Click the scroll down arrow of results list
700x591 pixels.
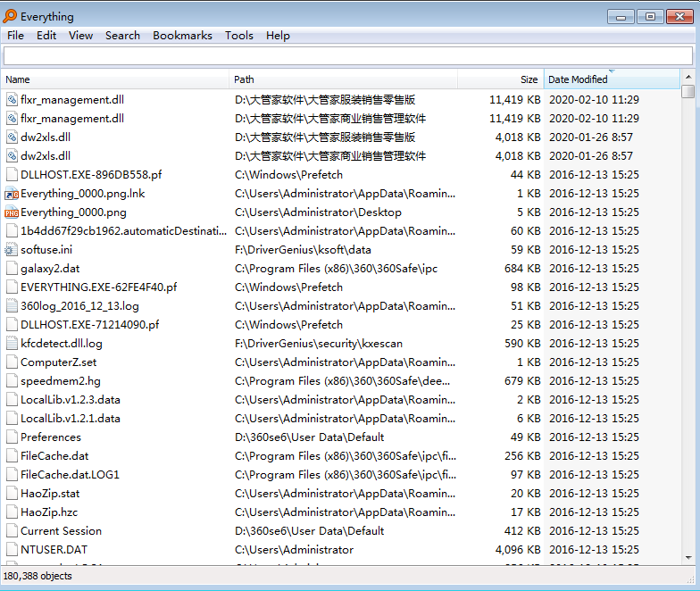[688, 557]
